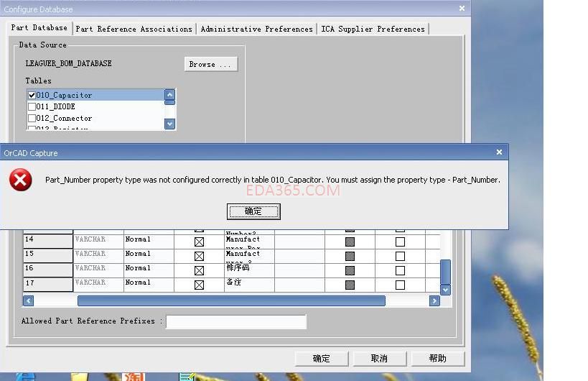Open the blue browser icon on taskbar
The width and height of the screenshot is (588, 381).
[x=25, y=377]
